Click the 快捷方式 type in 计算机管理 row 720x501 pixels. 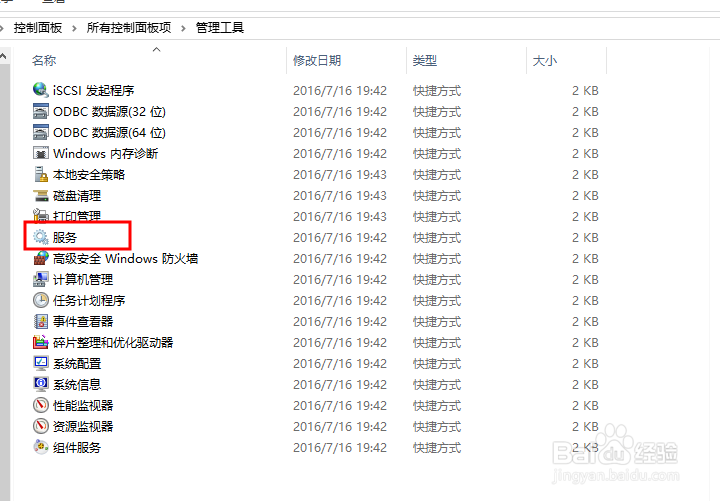point(437,280)
